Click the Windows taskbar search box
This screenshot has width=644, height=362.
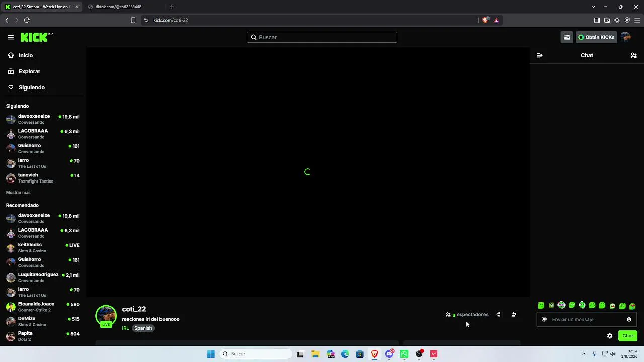[x=256, y=354]
